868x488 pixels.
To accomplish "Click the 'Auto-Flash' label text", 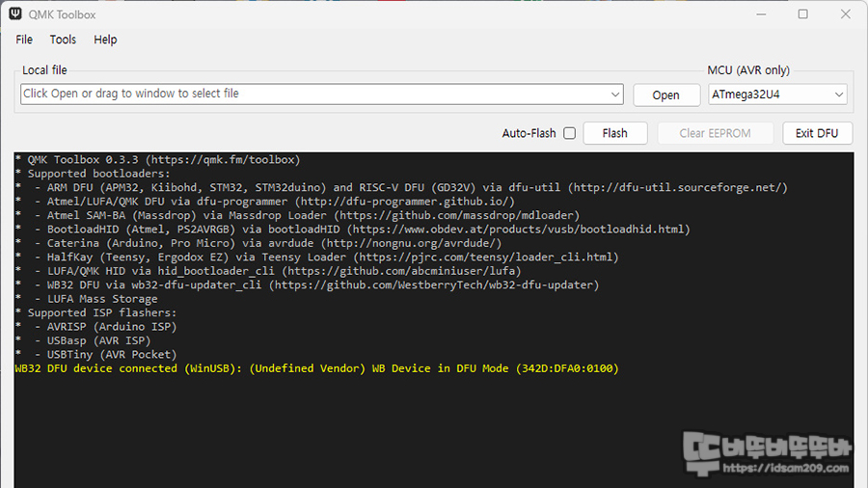I will tap(529, 133).
